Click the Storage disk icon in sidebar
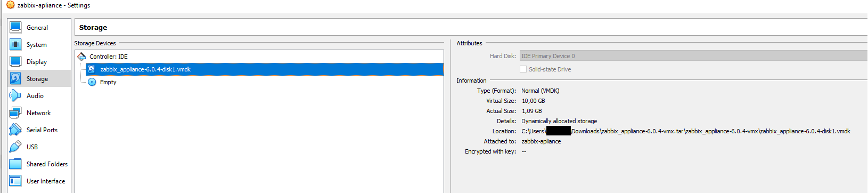Screen dimensions: 868x193 (15, 78)
